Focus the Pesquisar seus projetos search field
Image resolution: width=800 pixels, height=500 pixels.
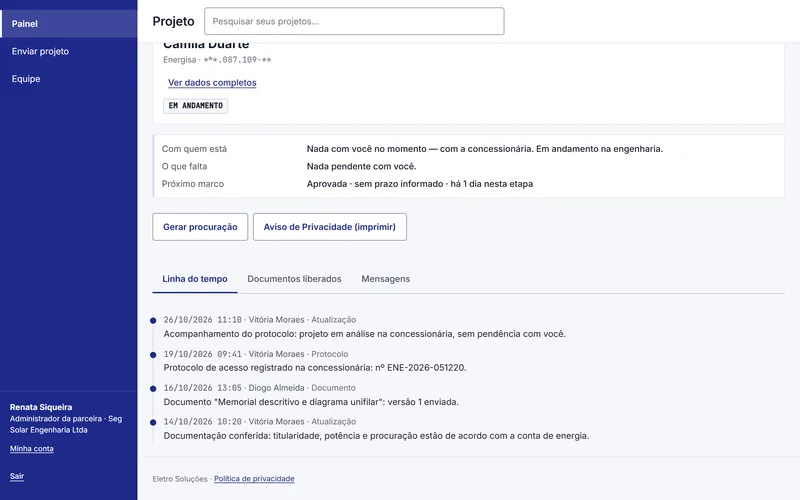(x=354, y=21)
